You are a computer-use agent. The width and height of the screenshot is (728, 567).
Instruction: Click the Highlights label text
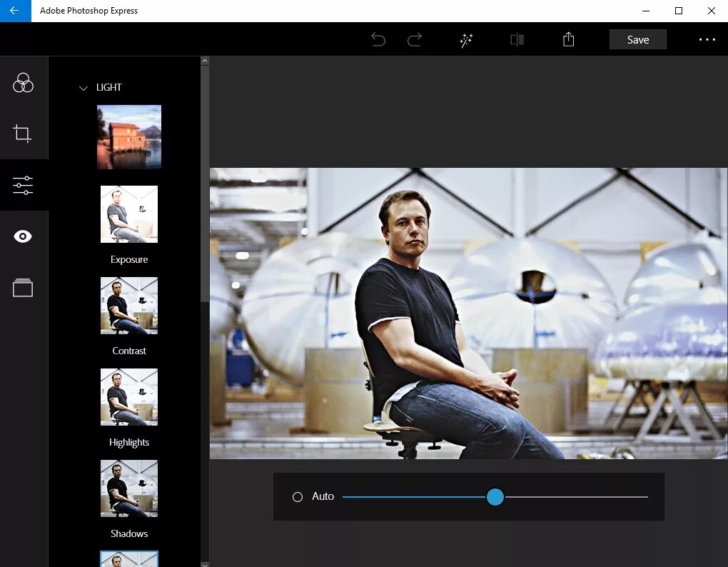pyautogui.click(x=129, y=443)
